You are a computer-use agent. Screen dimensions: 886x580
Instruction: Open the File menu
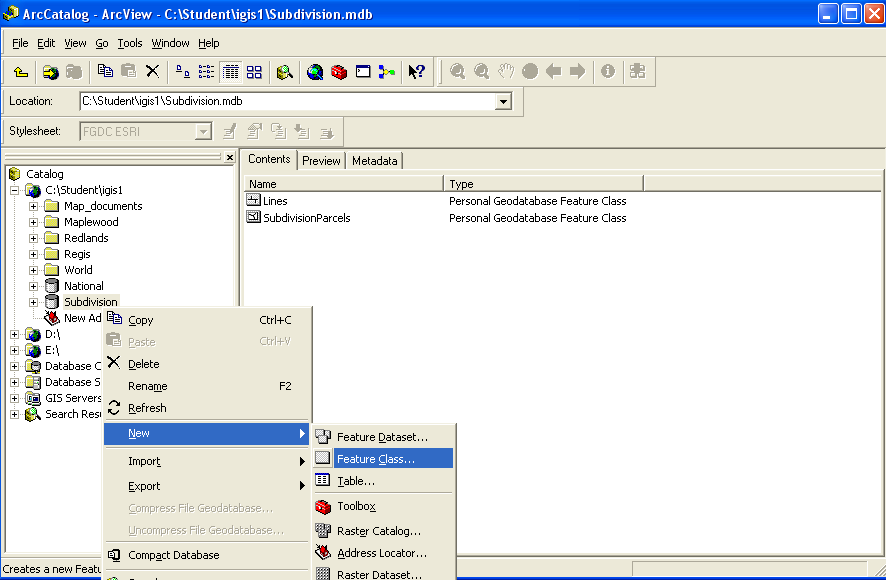[x=20, y=44]
